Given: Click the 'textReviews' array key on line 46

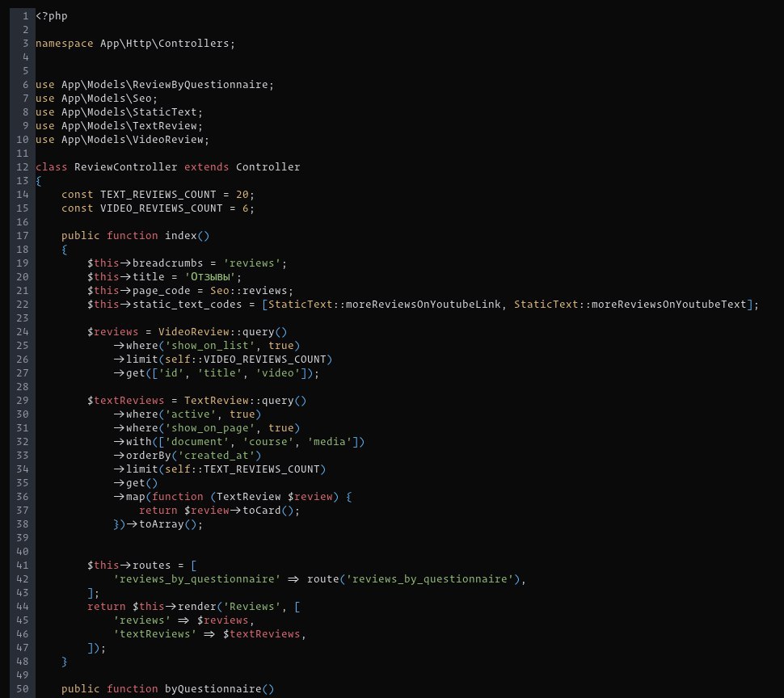Looking at the screenshot, I should [x=155, y=634].
